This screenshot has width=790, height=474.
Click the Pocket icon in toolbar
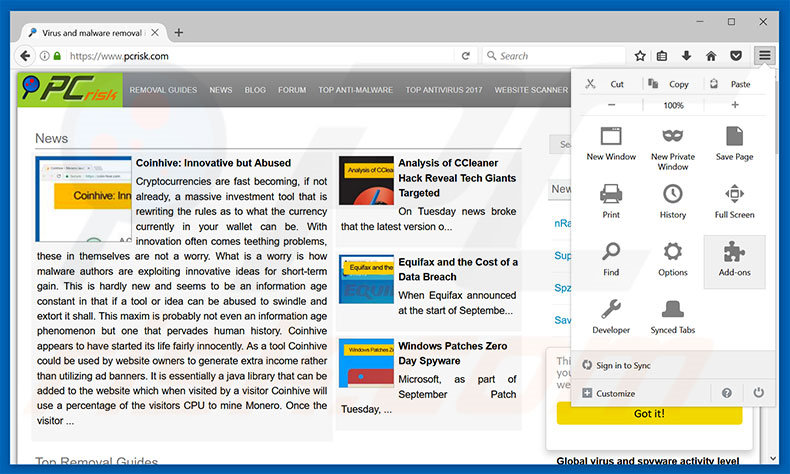pyautogui.click(x=736, y=56)
